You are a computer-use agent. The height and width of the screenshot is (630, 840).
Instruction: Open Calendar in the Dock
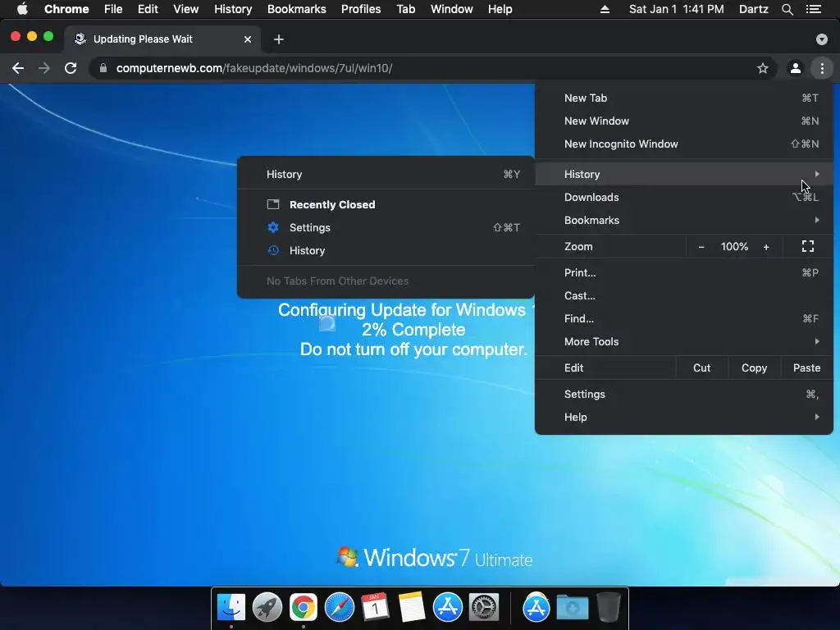(375, 608)
